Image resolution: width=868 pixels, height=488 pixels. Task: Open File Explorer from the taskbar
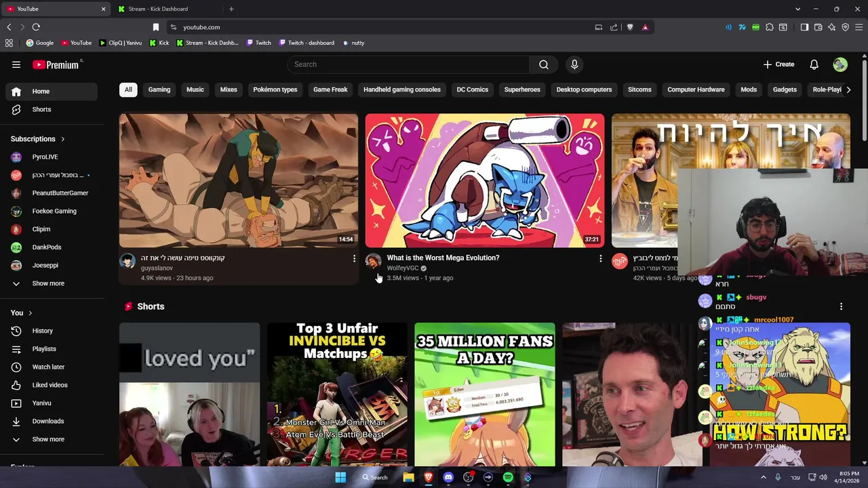(408, 477)
